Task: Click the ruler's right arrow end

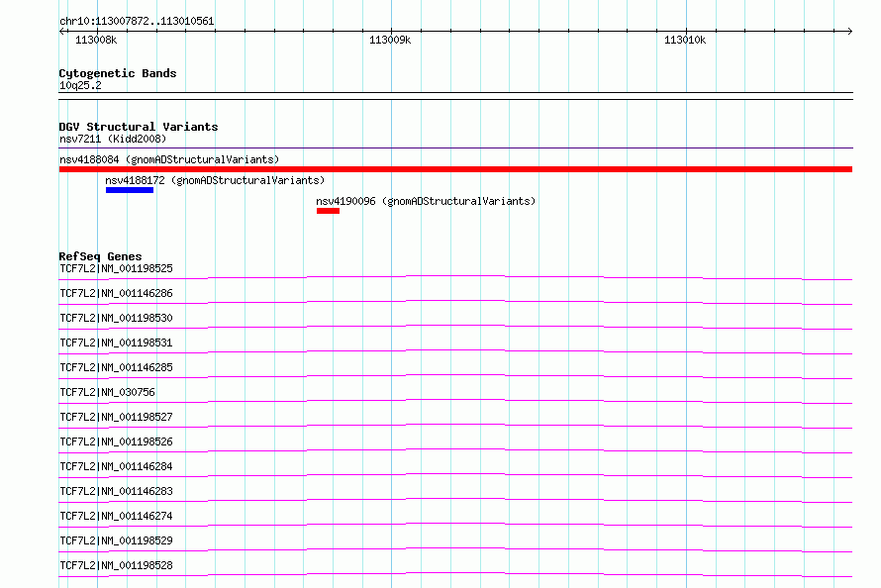Action: click(849, 31)
